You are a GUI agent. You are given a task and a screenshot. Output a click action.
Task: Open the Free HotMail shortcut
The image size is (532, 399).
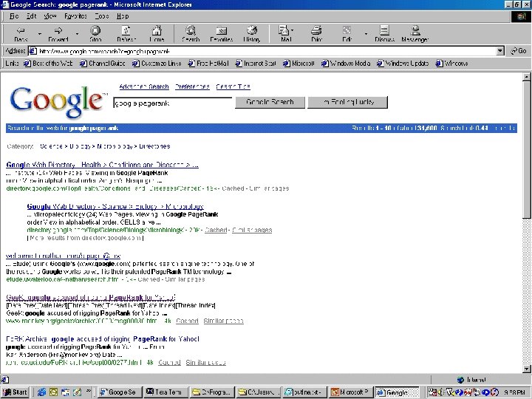pos(208,64)
